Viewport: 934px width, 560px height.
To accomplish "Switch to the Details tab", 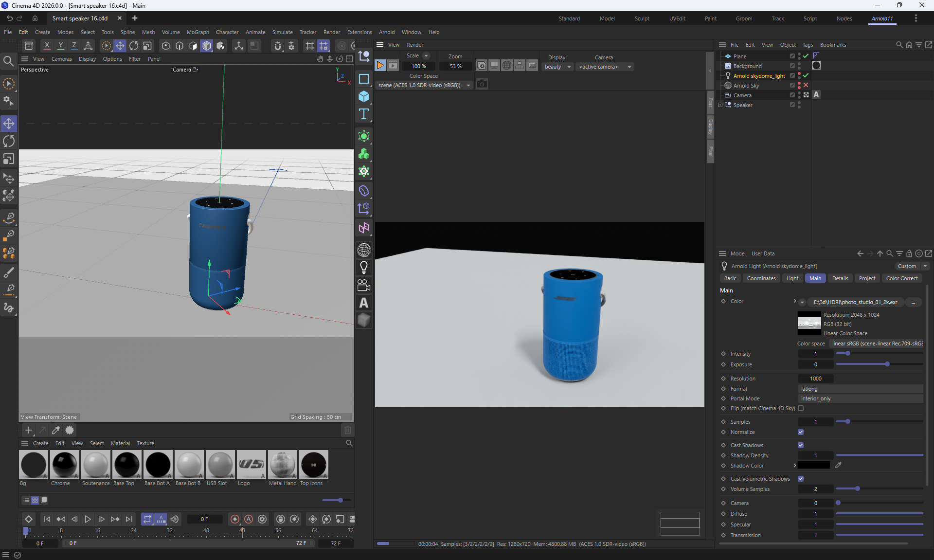I will (x=840, y=278).
